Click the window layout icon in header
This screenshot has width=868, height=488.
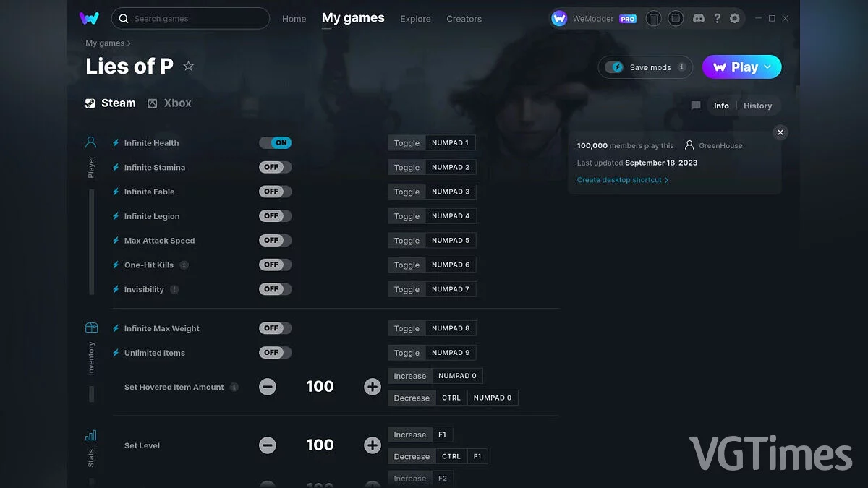point(676,18)
